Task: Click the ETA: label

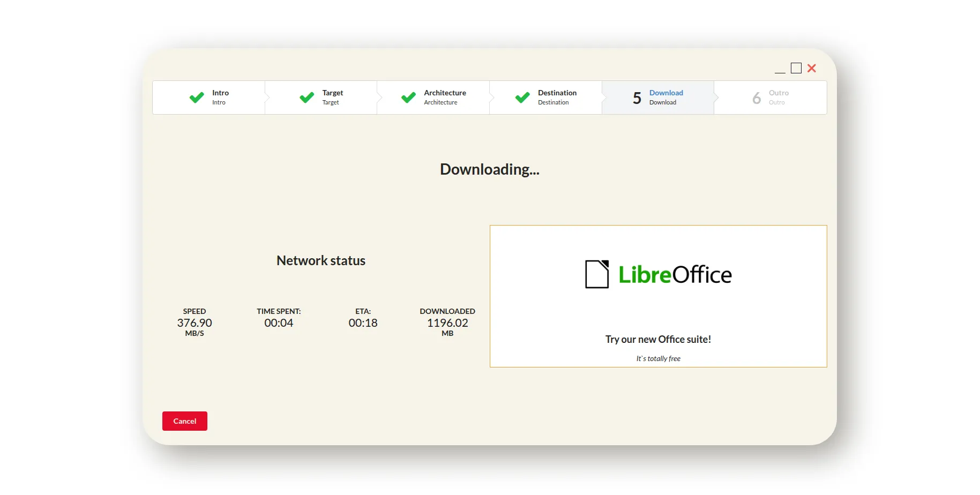Action: tap(363, 311)
